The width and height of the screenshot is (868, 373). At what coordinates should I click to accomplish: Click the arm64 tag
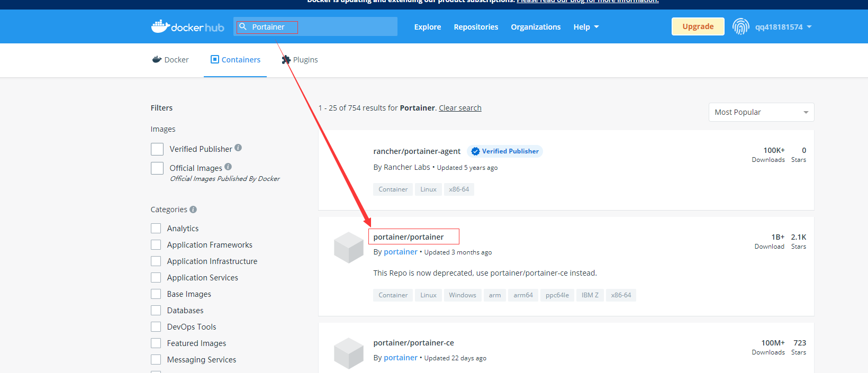coord(523,295)
